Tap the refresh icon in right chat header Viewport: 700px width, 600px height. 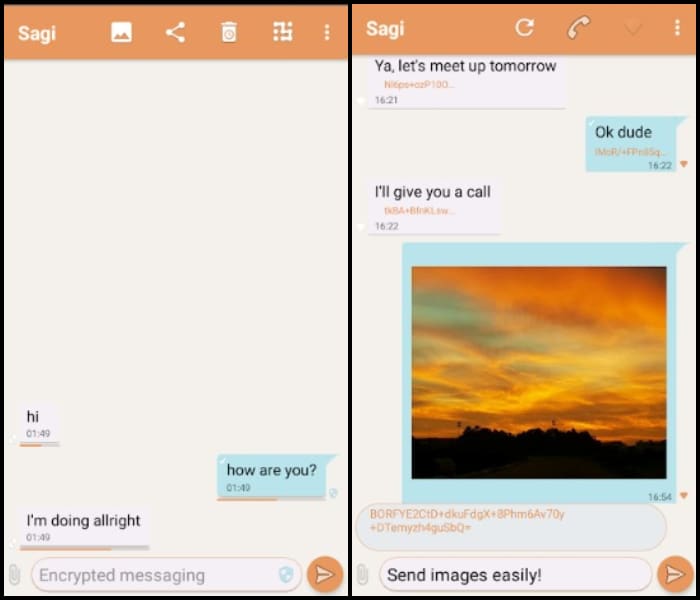(x=525, y=28)
